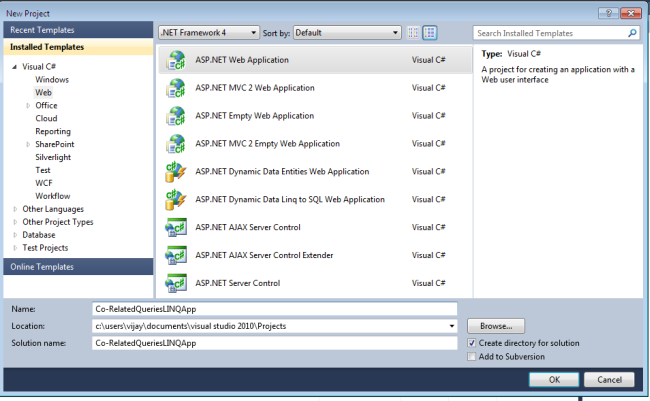The height and width of the screenshot is (401, 650).
Task: Select the Web category
Action: 43,92
